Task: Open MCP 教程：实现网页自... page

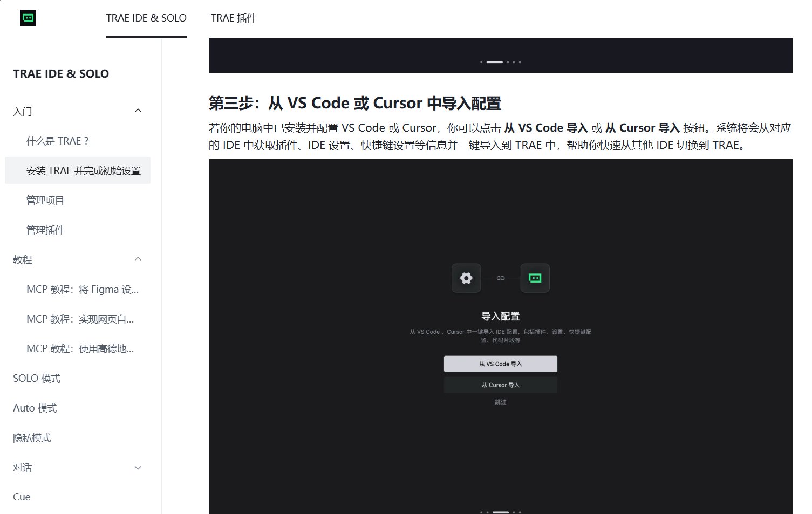Action: 80,319
